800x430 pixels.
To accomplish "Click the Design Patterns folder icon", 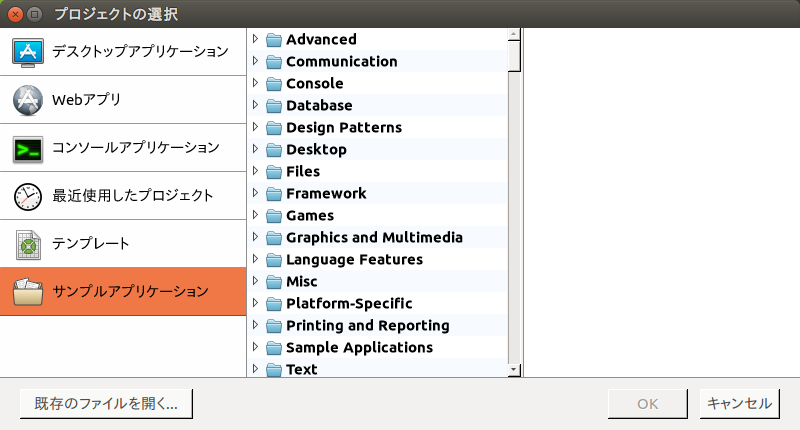I will point(274,128).
